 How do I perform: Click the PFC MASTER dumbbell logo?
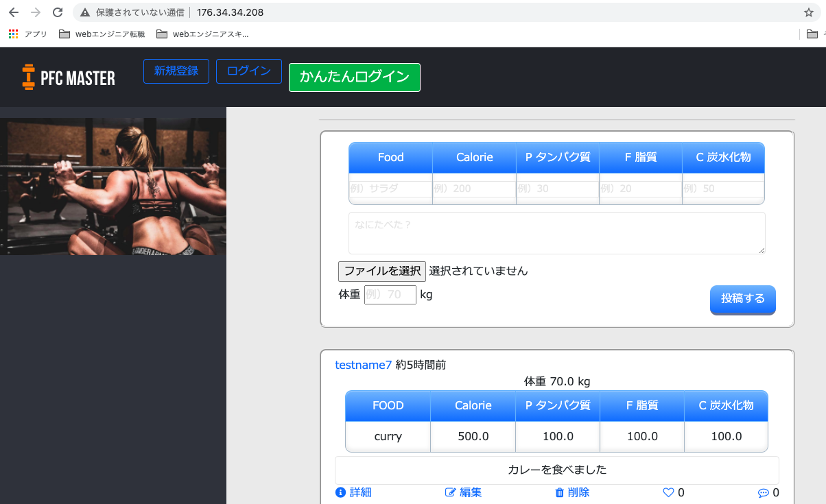pos(29,77)
